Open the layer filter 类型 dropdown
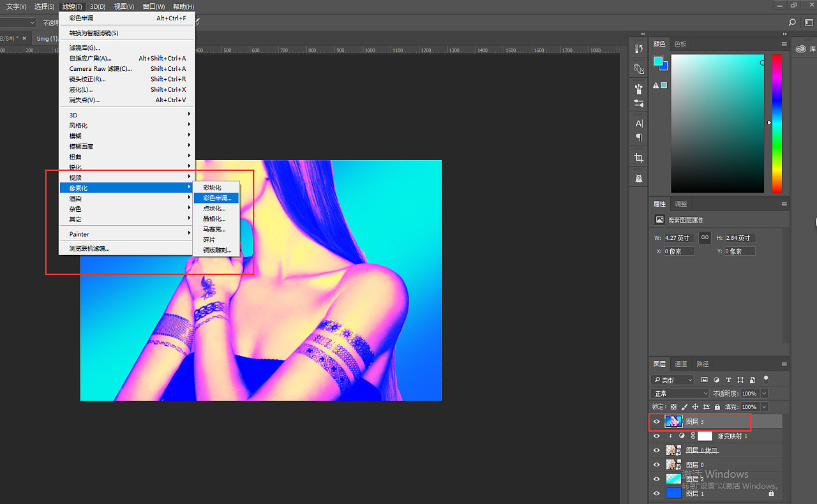The height and width of the screenshot is (504, 817). click(672, 380)
